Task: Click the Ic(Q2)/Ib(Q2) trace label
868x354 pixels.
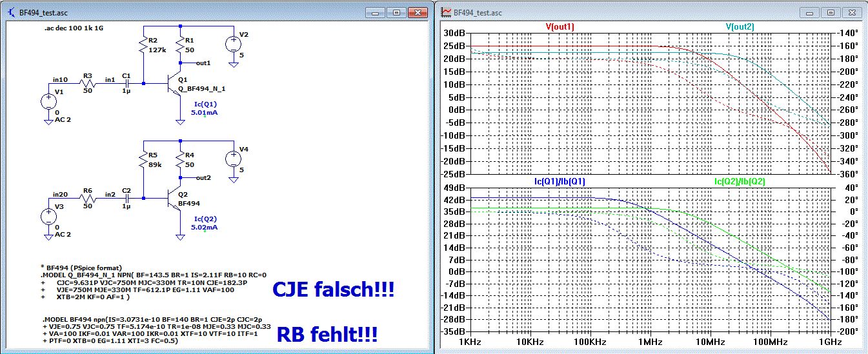Action: pos(740,181)
